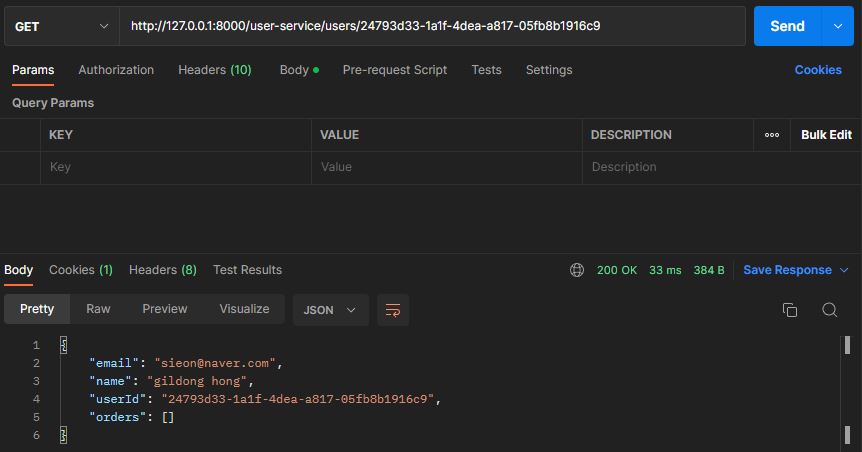862x452 pixels.
Task: Open the GET method dropdown
Action: point(62,26)
